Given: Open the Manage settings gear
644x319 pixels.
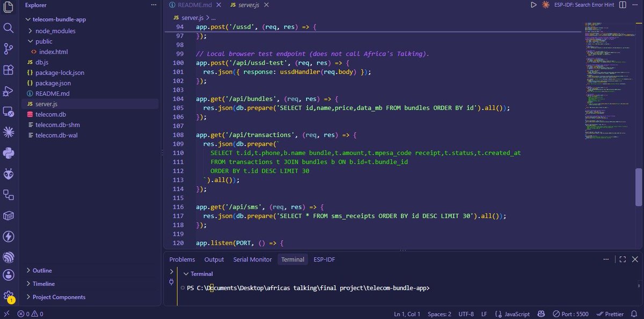Looking at the screenshot, I should click(x=8, y=295).
